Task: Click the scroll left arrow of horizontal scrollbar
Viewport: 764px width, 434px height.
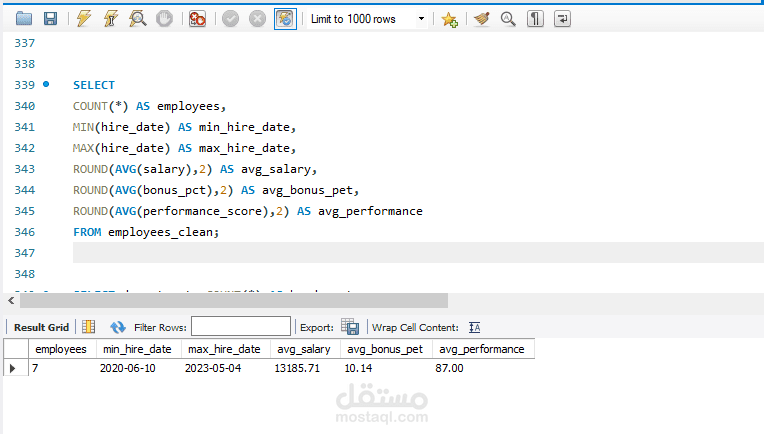Action: click(11, 301)
